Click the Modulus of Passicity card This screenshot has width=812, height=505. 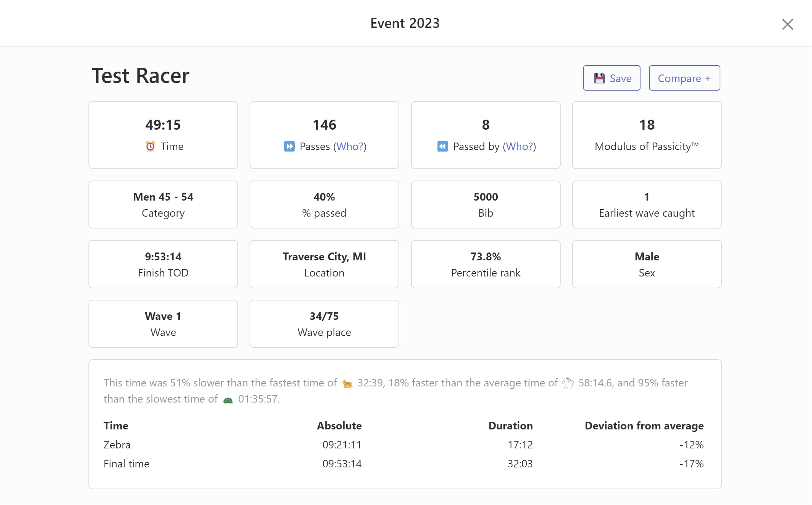click(x=647, y=135)
